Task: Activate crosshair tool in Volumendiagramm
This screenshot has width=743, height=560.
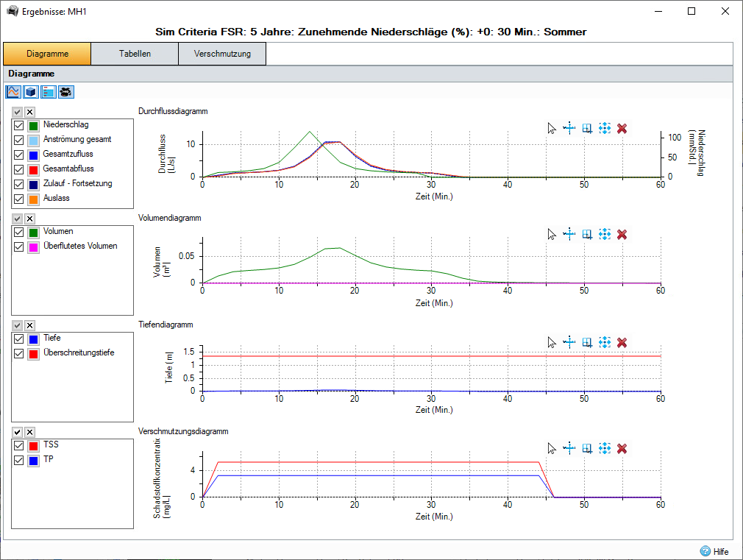Action: pos(569,234)
